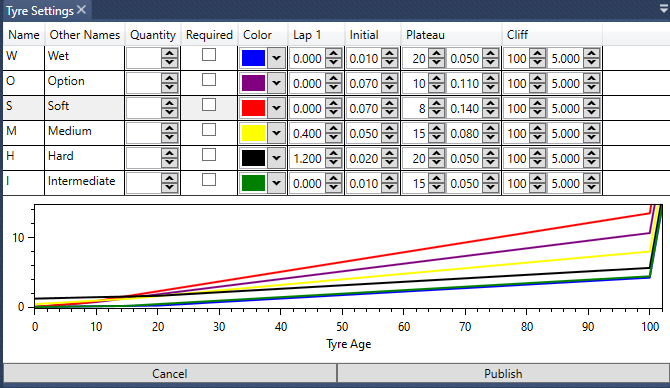Tick the Required checkbox for Wet tyre
This screenshot has height=388, width=670.
coord(209,55)
